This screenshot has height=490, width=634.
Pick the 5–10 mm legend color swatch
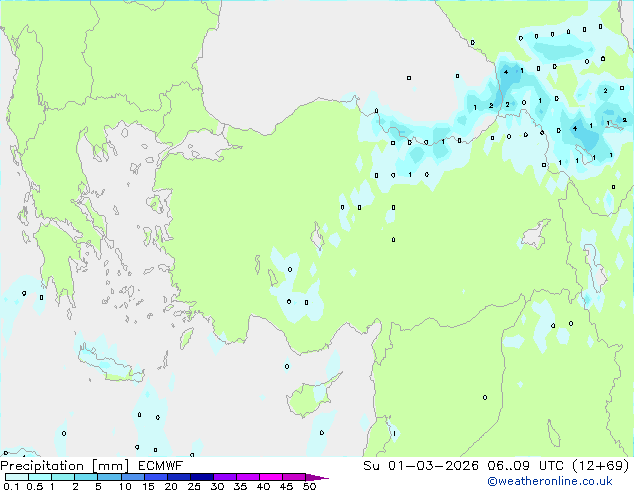pos(109,477)
